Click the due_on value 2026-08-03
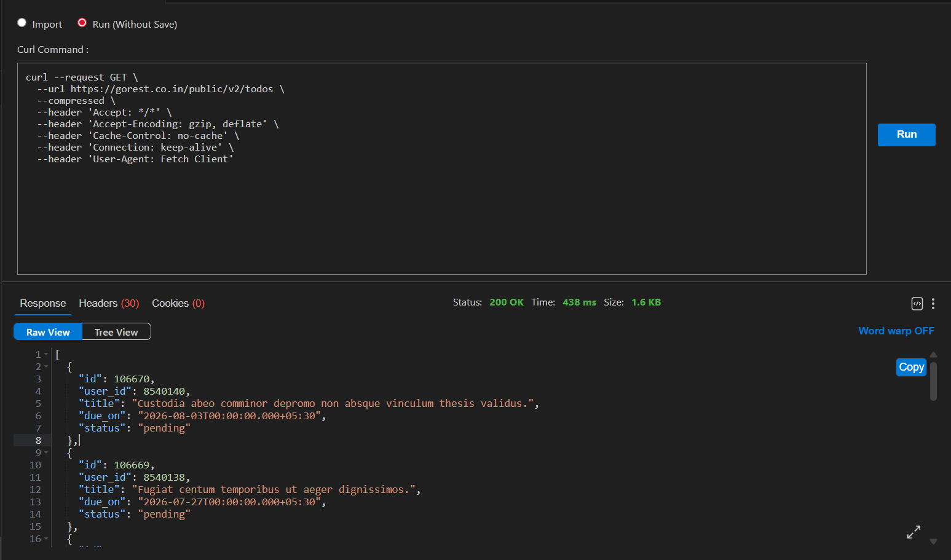951x560 pixels. pyautogui.click(x=229, y=416)
